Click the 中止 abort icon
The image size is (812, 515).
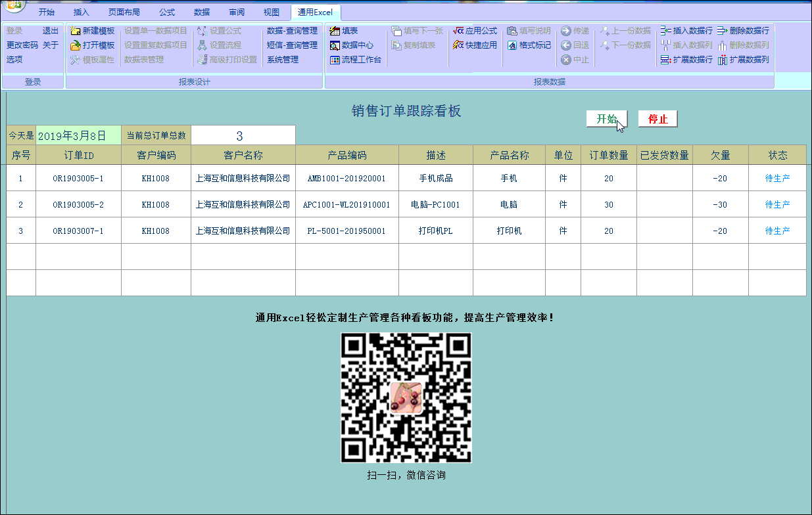click(566, 60)
